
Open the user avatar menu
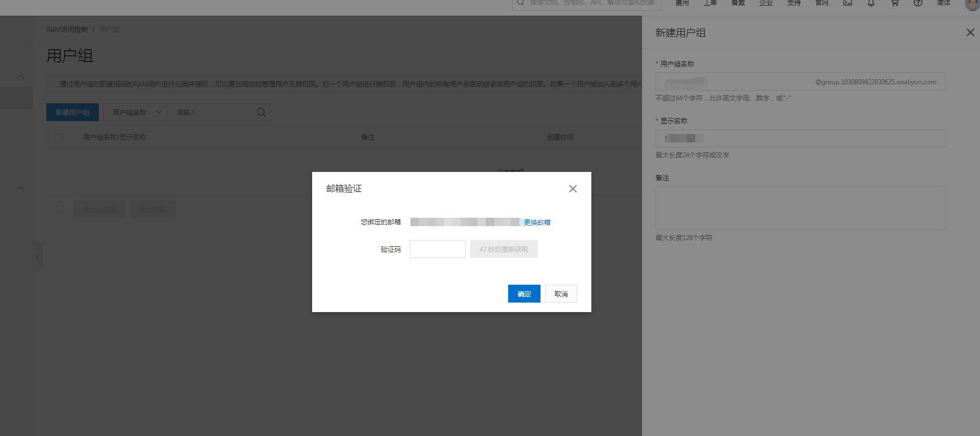[x=972, y=3]
